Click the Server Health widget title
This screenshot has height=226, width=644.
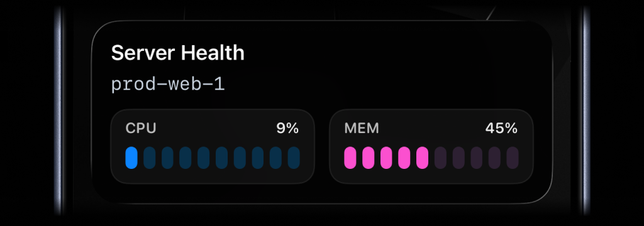177,53
